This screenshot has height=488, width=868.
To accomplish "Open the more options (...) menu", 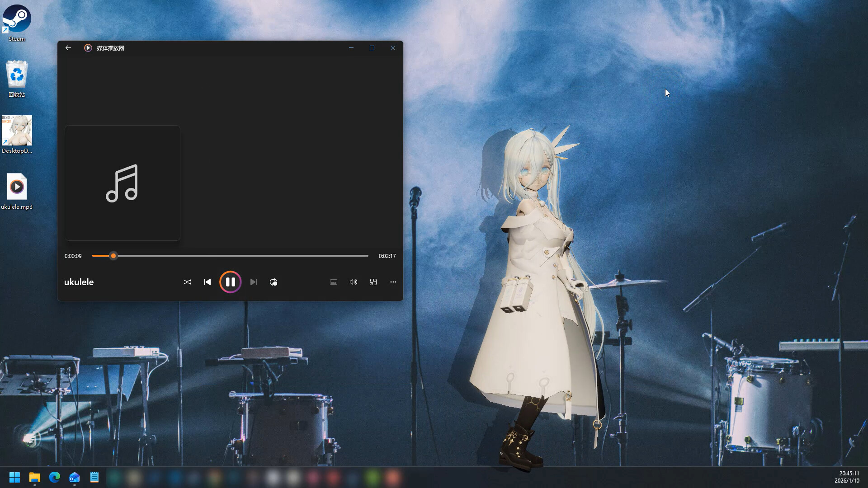I will pos(393,282).
